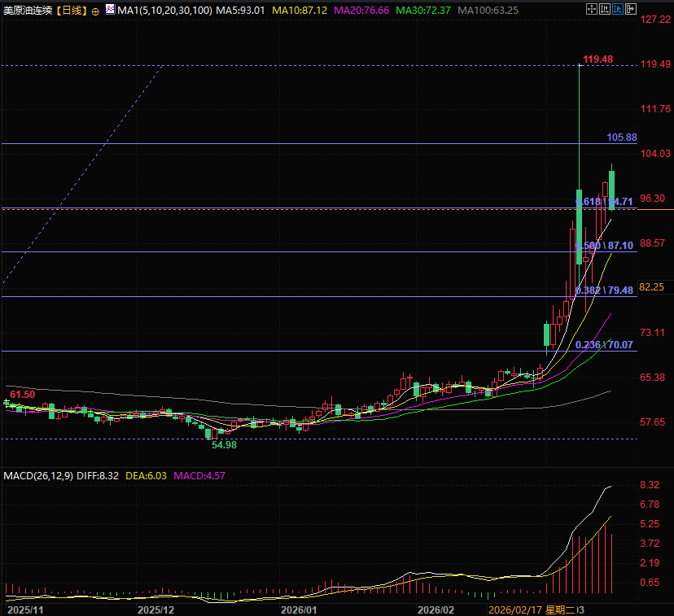Click the 0.382 \ 79.48 Fibonacci label
Screen dimensions: 674x616
(x=604, y=291)
